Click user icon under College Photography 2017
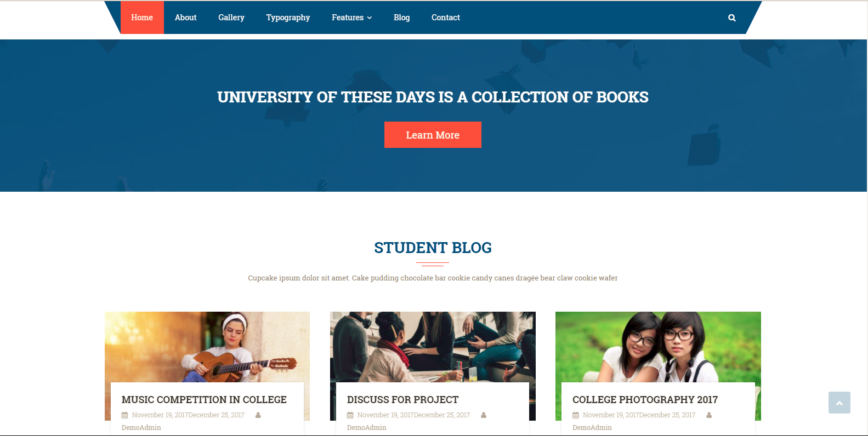The width and height of the screenshot is (868, 436). click(x=709, y=415)
